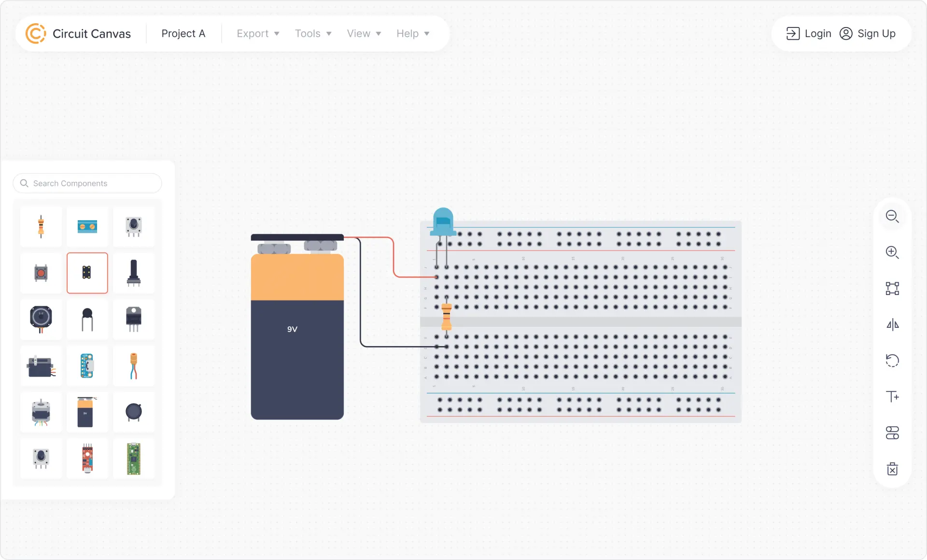Focus the Search Components field
927x560 pixels.
point(87,183)
